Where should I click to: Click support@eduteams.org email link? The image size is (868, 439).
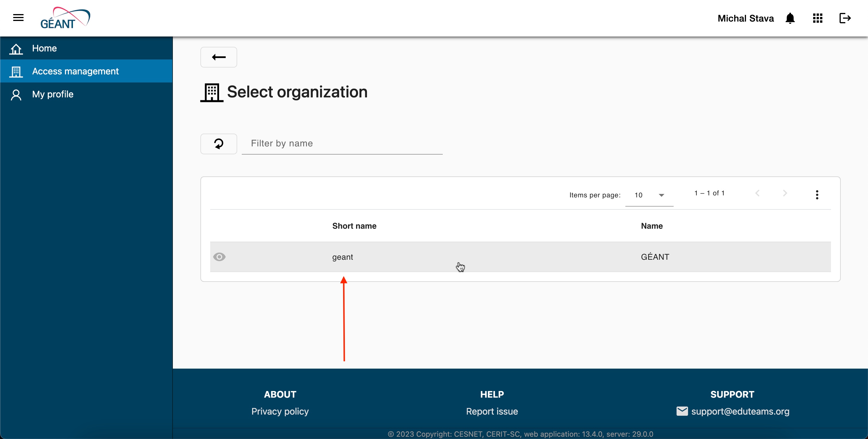tap(740, 411)
